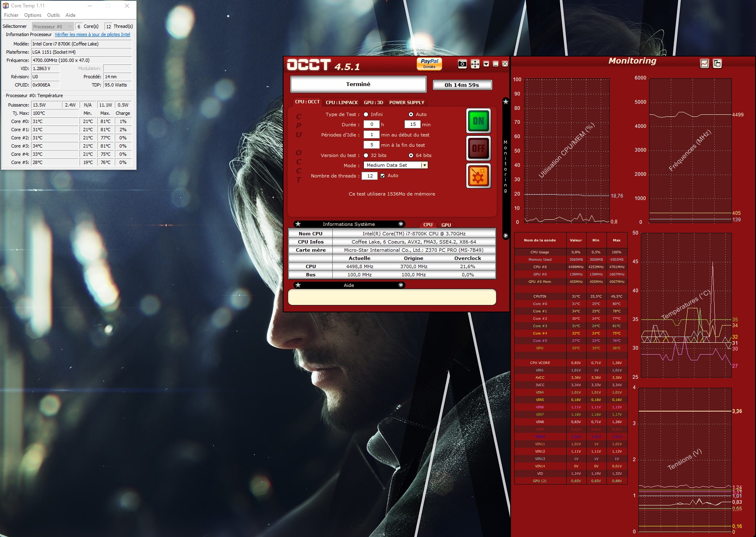Screen dimensions: 756x537
Task: Open OCCT settings gear icon
Action: point(479,176)
